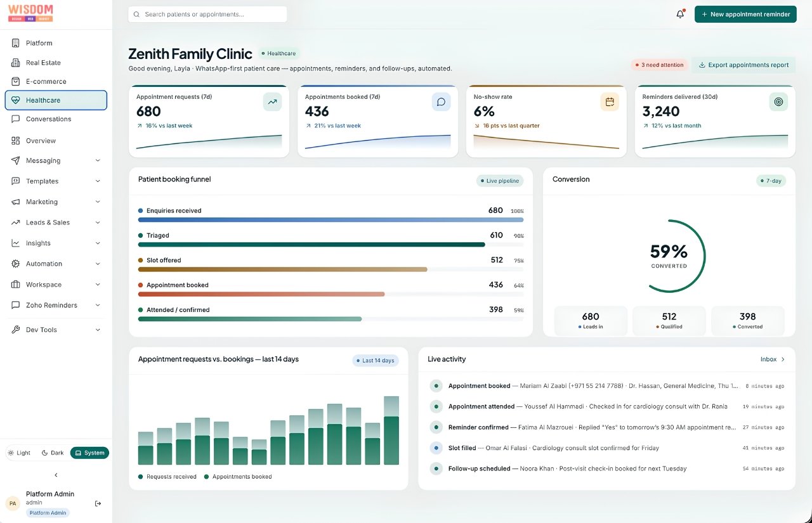This screenshot has width=812, height=523.
Task: Open Platform in the sidebar
Action: 56,43
